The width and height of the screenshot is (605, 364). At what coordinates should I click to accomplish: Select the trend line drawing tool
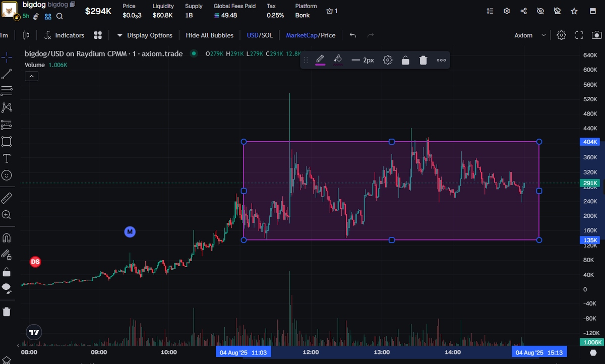point(7,74)
